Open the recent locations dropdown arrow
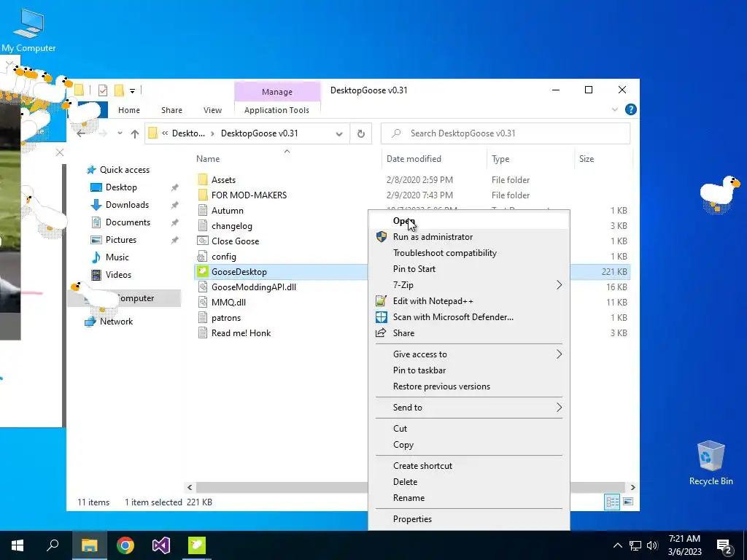 point(120,133)
